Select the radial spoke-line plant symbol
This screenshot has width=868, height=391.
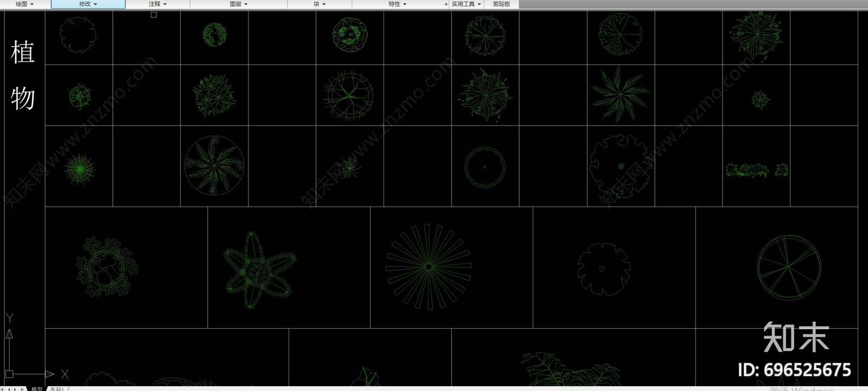point(429,267)
